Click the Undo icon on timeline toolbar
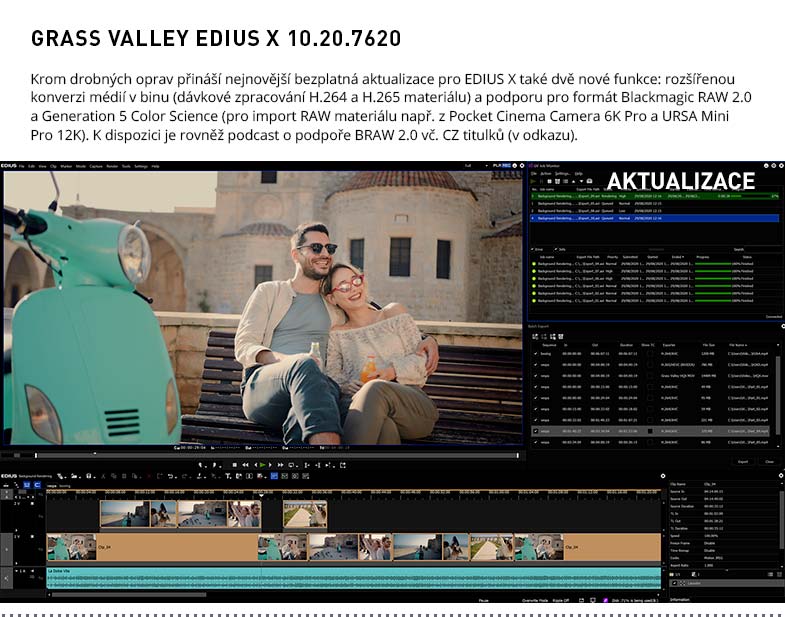Screen dimensions: 785x617 click(x=170, y=476)
